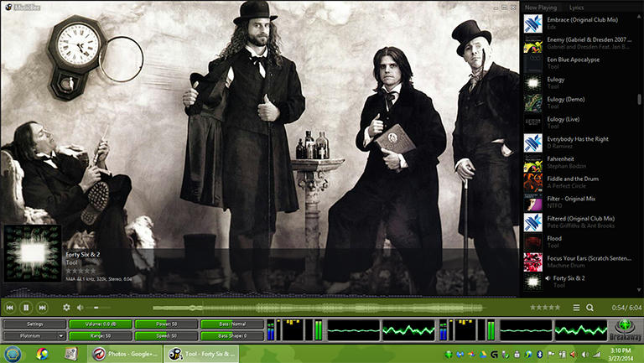Pause the playing song

pyautogui.click(x=26, y=307)
